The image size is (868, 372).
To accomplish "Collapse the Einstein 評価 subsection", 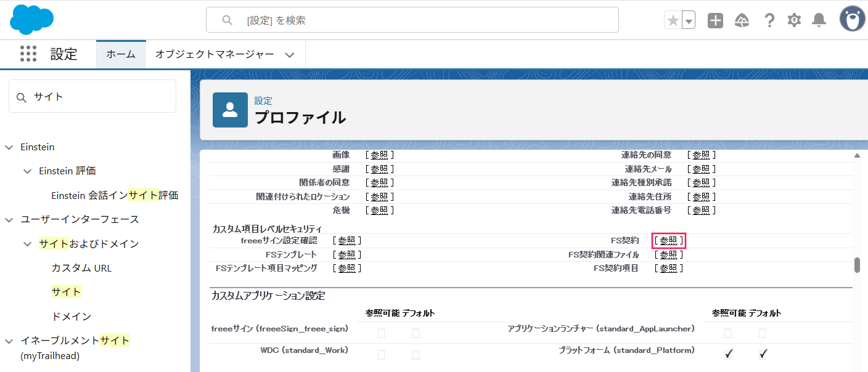I will pyautogui.click(x=27, y=171).
